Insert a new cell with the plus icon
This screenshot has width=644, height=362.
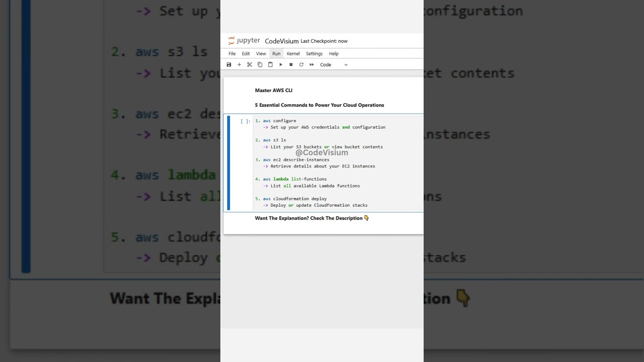(x=239, y=64)
